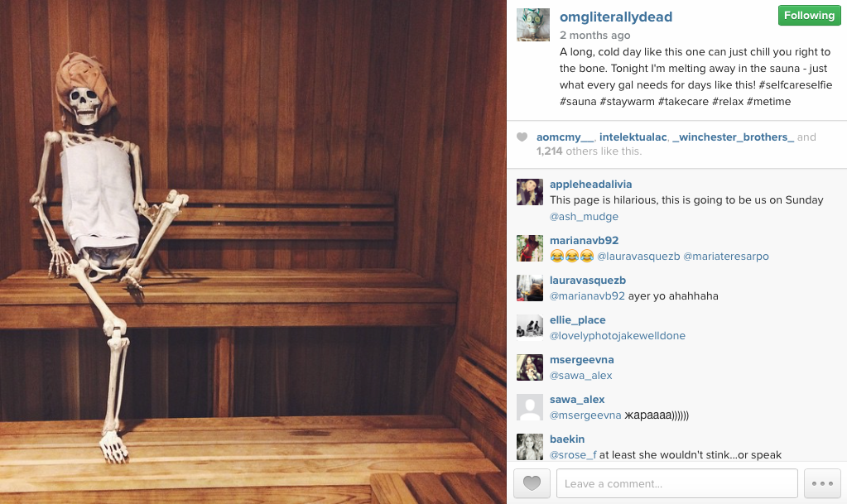Click sawa_alex's default avatar icon
This screenshot has height=504, width=847.
tap(530, 407)
